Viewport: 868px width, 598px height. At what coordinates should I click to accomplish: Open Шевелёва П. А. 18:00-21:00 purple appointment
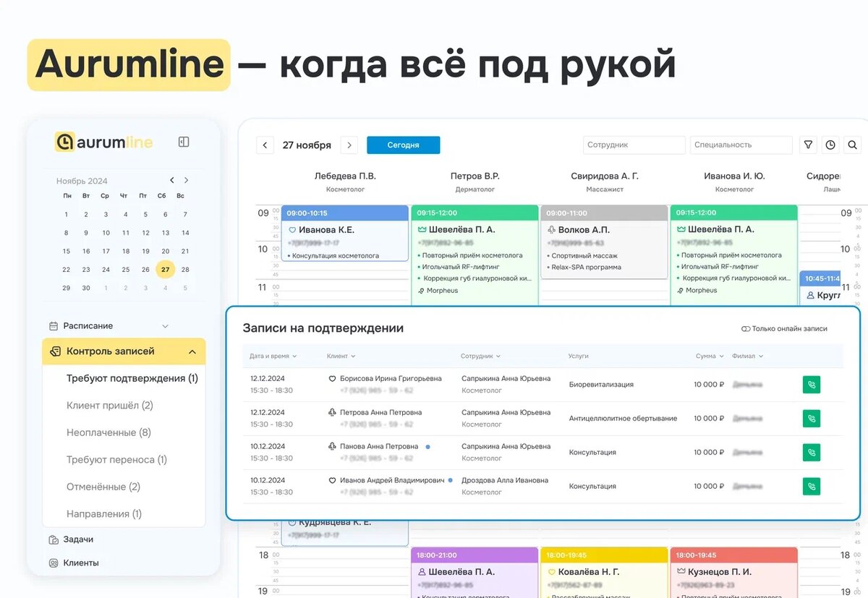475,572
